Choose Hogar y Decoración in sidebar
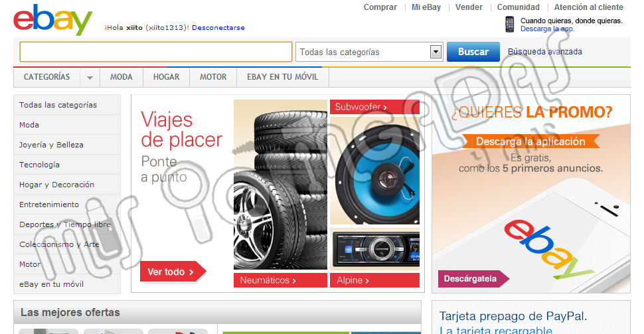Screen dimensions: 644x334 67,185
